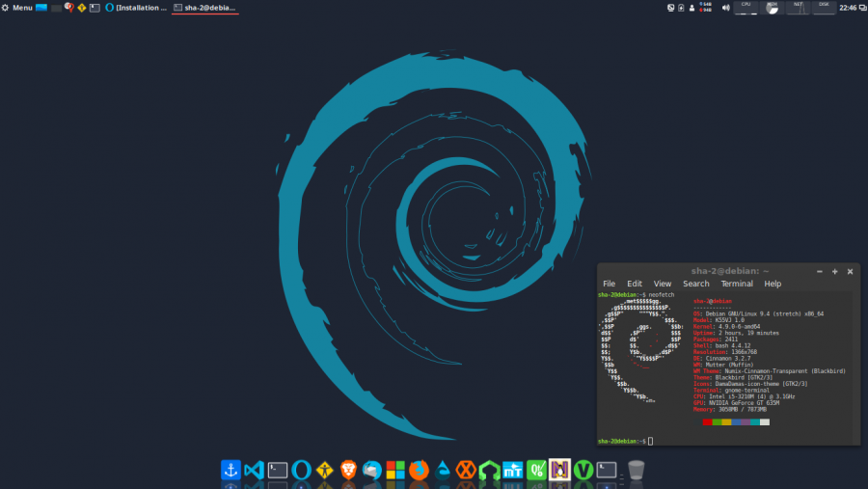Open the terminal File menu
The height and width of the screenshot is (489, 868).
coord(609,284)
